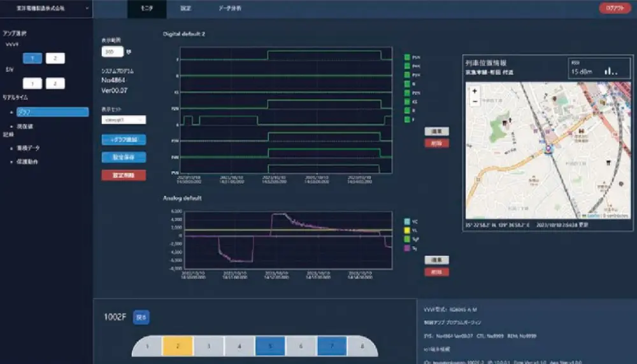Open the 表示セット display set dropdown
Image resolution: width=637 pixels, height=364 pixels.
pos(124,120)
